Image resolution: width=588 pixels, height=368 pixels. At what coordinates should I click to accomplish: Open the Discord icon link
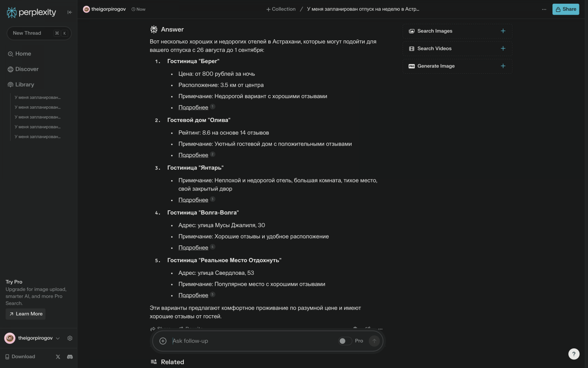(x=70, y=357)
